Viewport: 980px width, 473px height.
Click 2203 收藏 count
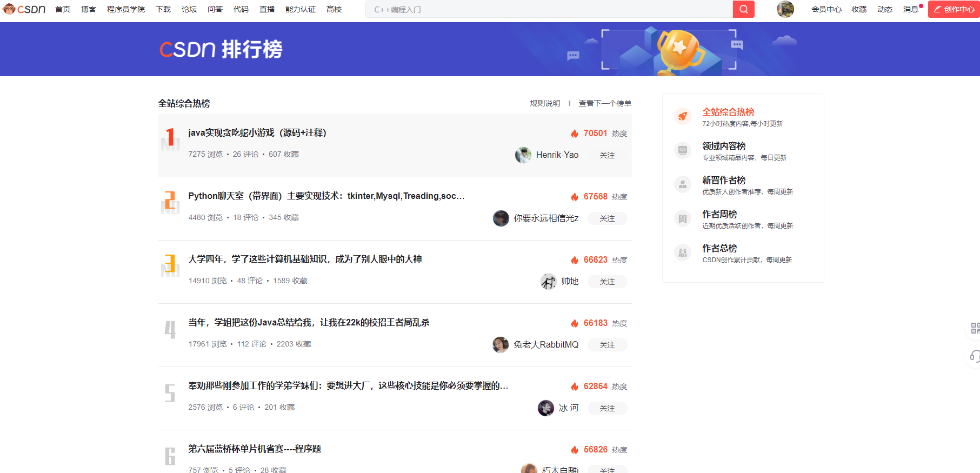click(x=294, y=344)
